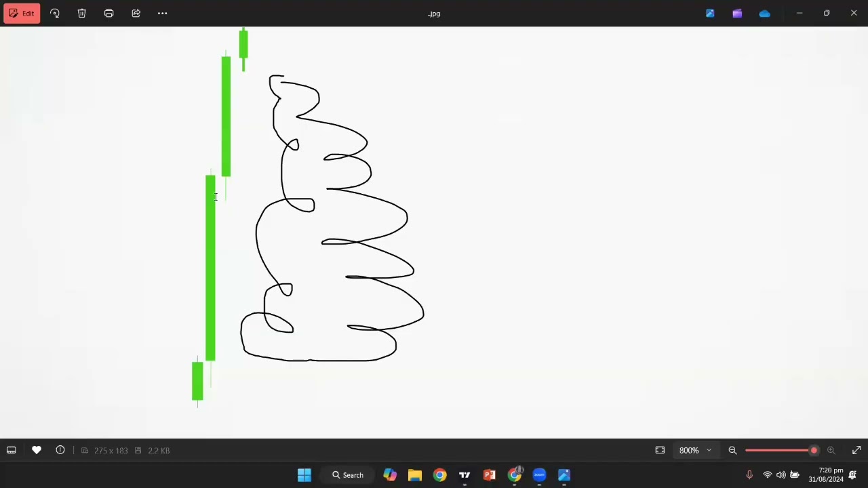Add image to favorites with heart icon
The width and height of the screenshot is (868, 488).
(x=37, y=450)
